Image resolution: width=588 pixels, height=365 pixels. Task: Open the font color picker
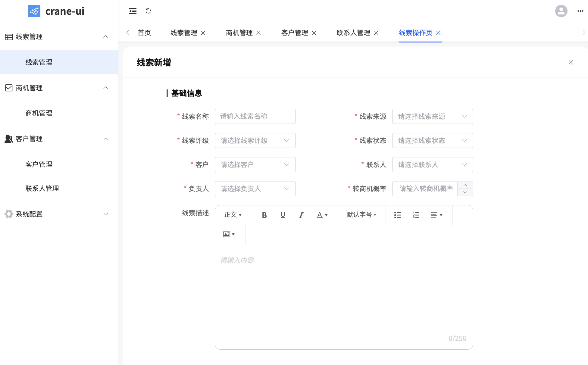pyautogui.click(x=322, y=215)
